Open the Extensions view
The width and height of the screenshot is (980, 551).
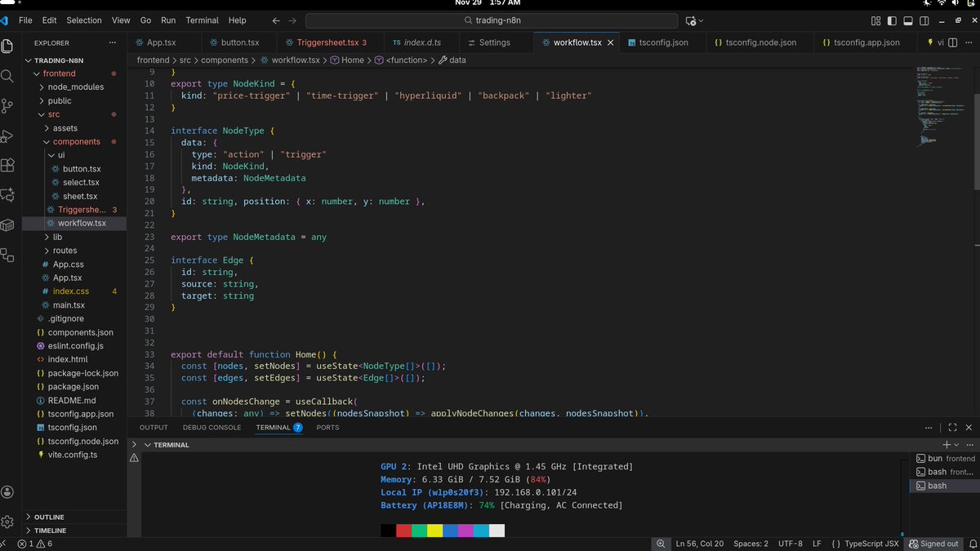[7, 165]
